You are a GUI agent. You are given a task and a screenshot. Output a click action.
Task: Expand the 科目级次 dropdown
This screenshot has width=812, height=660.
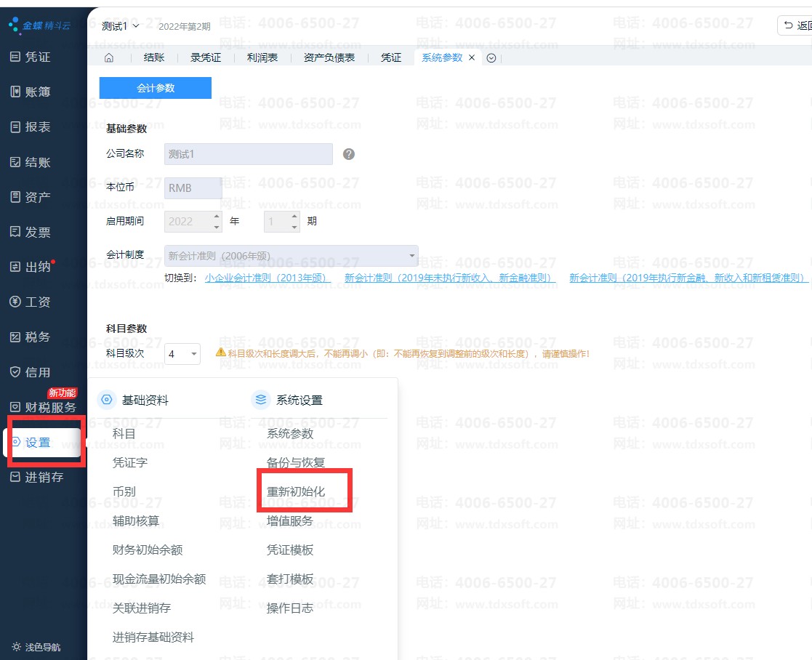tap(183, 354)
